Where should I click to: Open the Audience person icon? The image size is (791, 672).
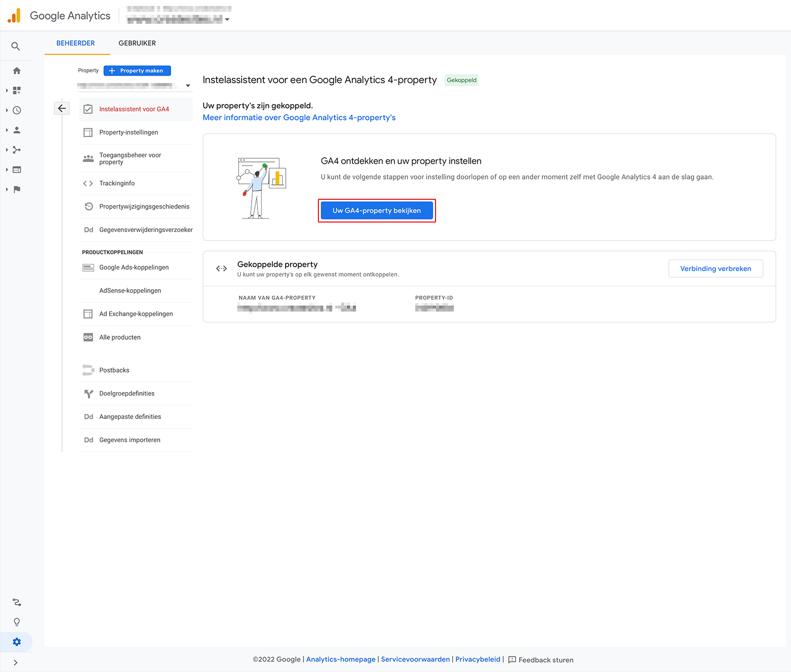pyautogui.click(x=17, y=130)
